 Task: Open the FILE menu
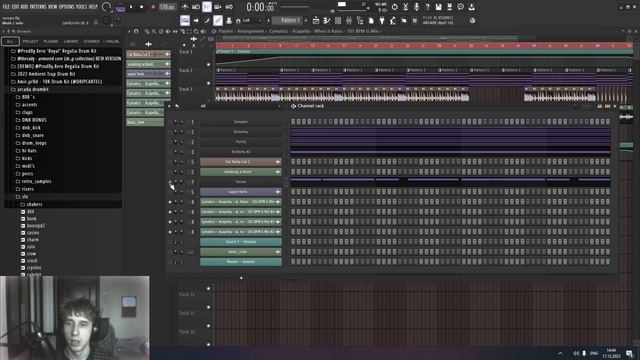pyautogui.click(x=6, y=7)
